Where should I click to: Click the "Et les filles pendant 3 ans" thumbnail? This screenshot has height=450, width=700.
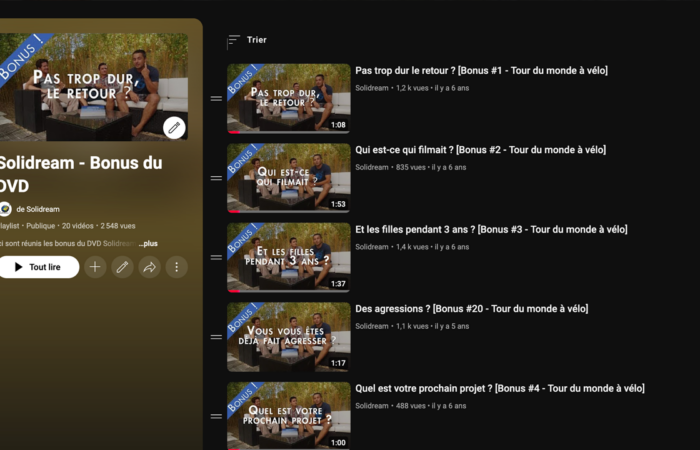click(x=288, y=257)
